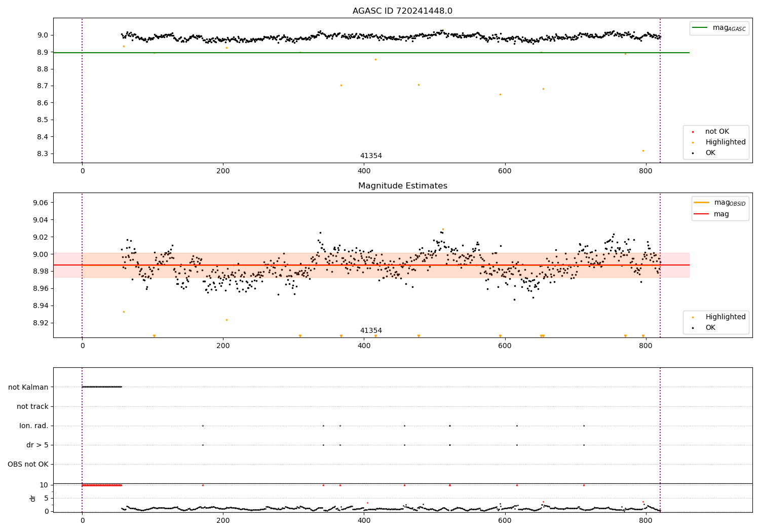Click 'OK' legend entry in Magnitude Estimates plot

tap(704, 328)
